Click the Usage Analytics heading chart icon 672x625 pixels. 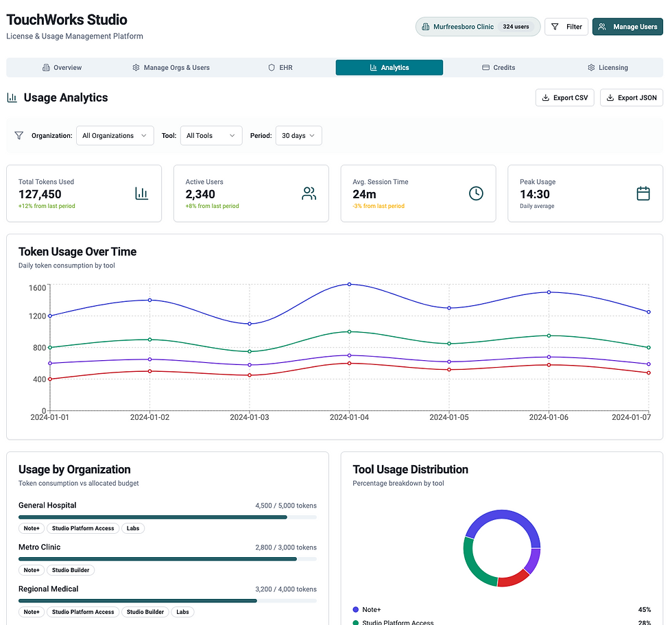[x=12, y=97]
